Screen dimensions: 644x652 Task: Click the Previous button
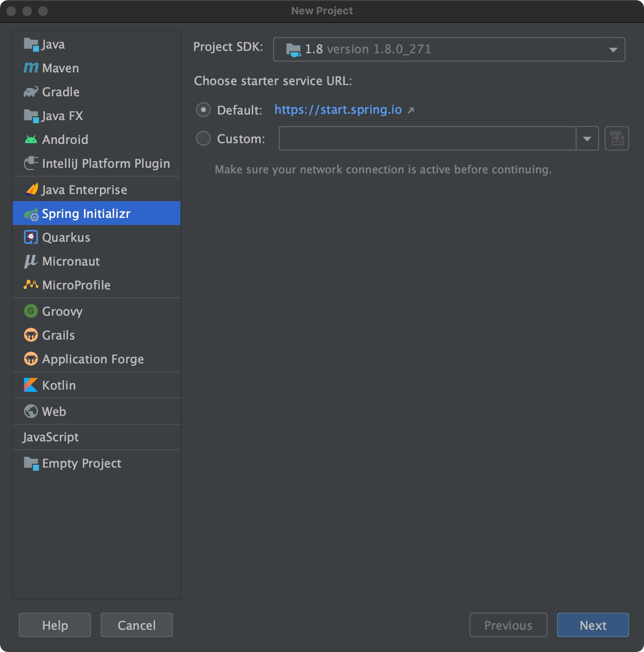(x=508, y=625)
